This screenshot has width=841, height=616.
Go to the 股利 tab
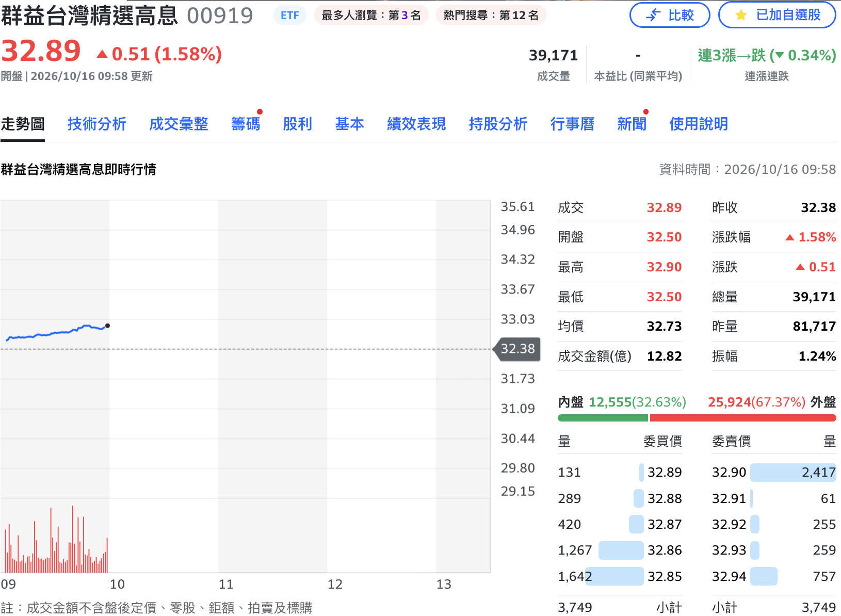pyautogui.click(x=298, y=124)
